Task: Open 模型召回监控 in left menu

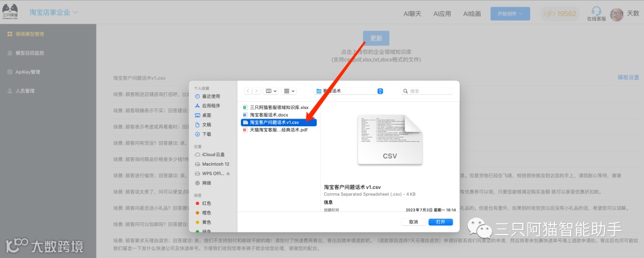Action: 26,53
